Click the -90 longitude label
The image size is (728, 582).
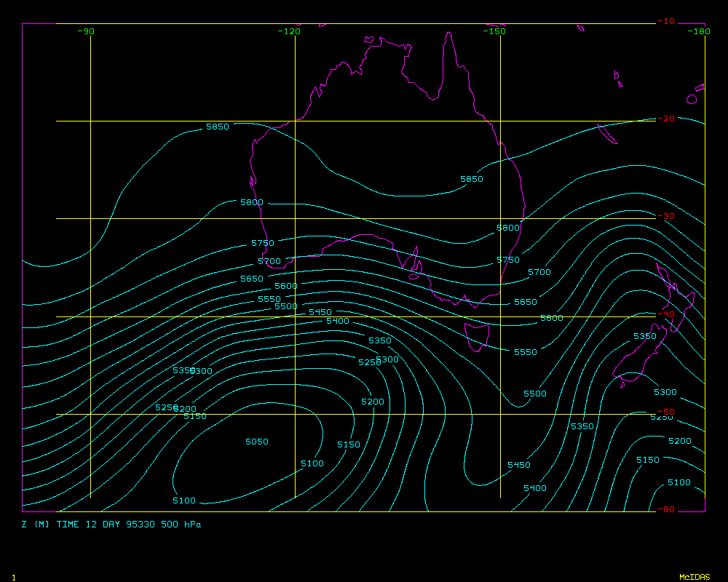86,31
